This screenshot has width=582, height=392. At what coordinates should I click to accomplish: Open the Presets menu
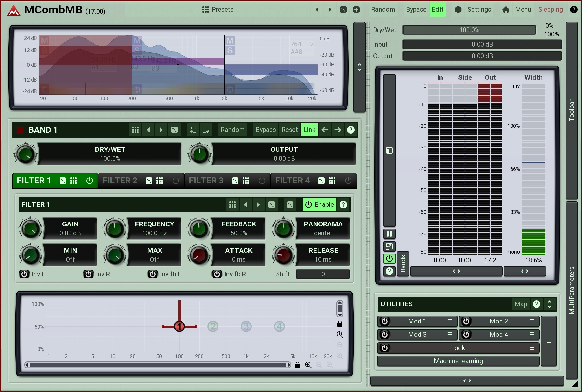[218, 10]
